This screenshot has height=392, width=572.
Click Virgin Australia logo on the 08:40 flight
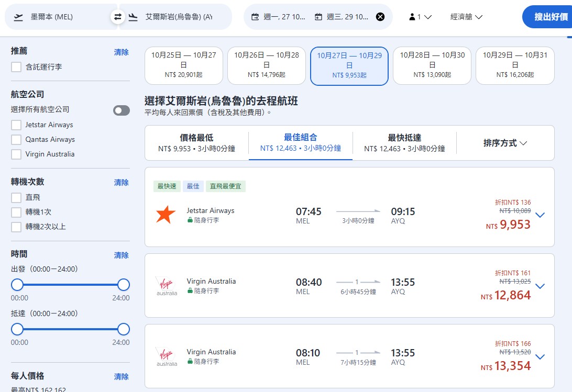[167, 285]
